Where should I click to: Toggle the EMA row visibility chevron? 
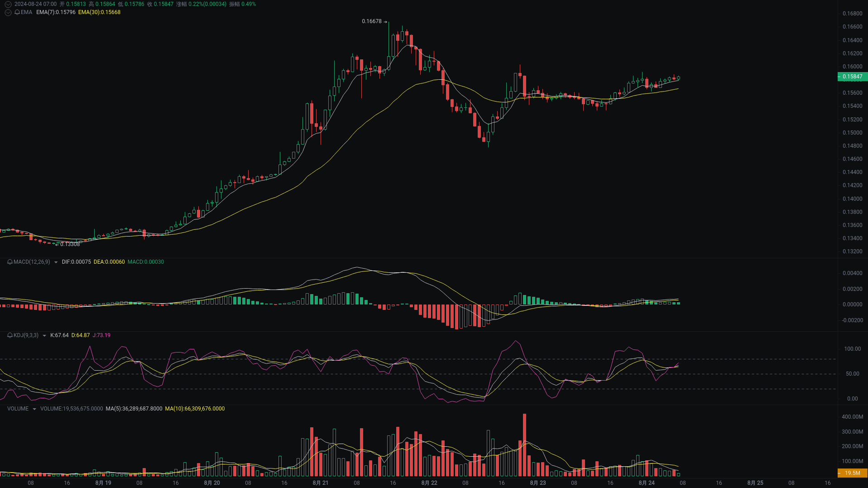[8, 12]
